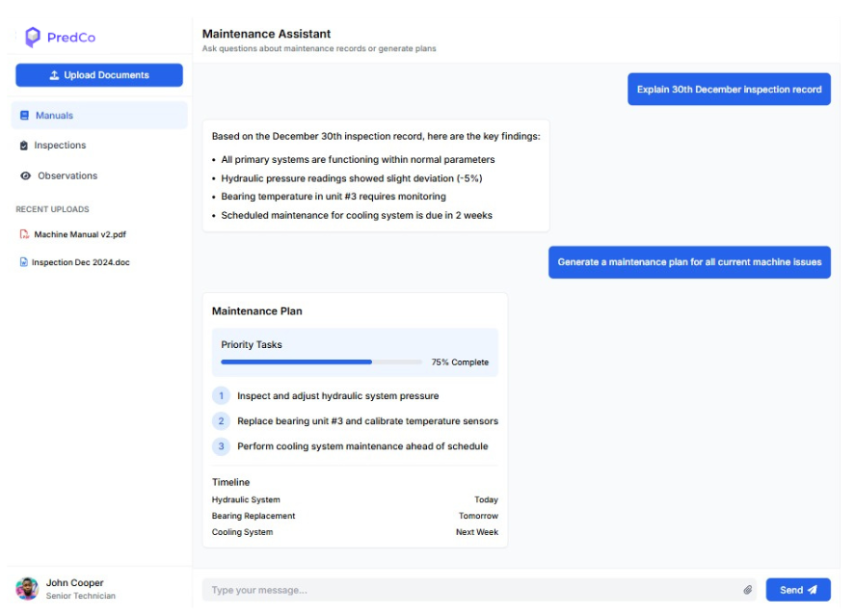The width and height of the screenshot is (855, 616).
Task: Click the All primary systems functioning bullet
Action: [358, 160]
